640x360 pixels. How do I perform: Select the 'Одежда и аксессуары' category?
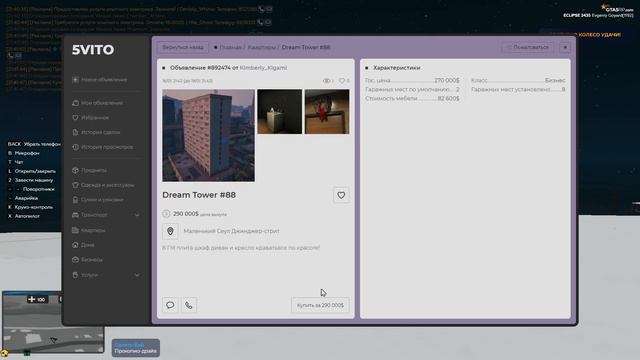[103, 185]
